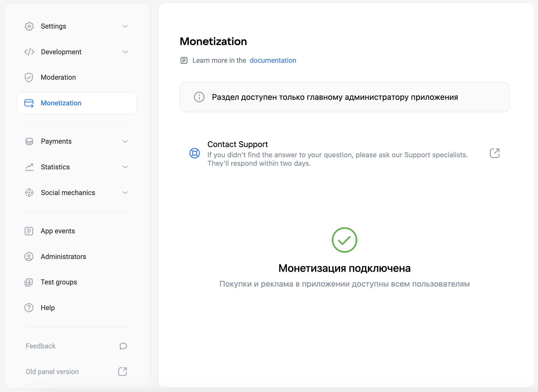Viewport: 538px width, 392px height.
Task: Click the Monetization card icon
Action: point(29,103)
